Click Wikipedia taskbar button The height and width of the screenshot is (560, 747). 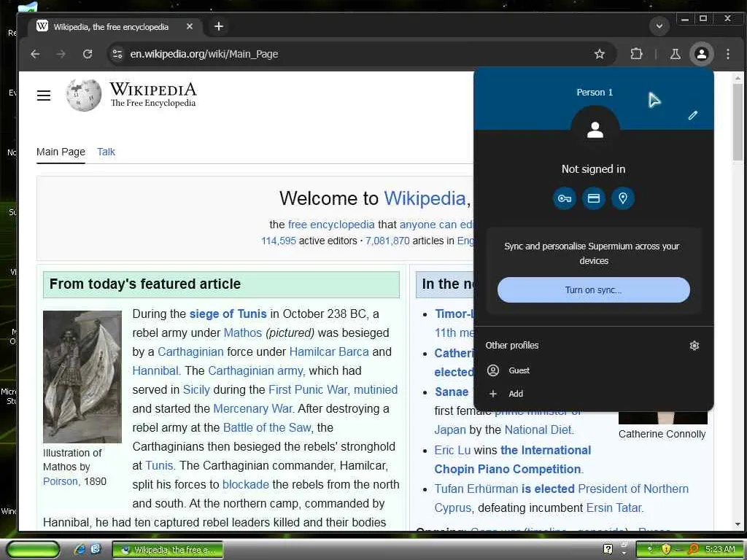[167, 550]
